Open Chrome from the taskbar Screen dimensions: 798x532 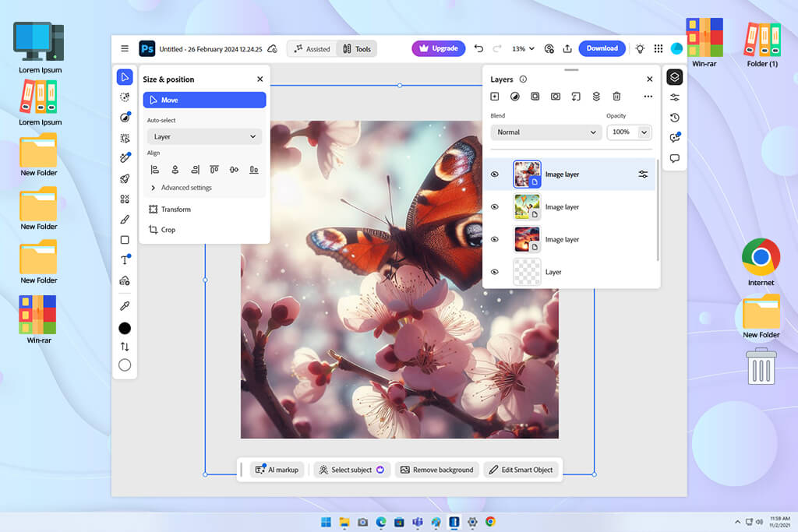491,522
